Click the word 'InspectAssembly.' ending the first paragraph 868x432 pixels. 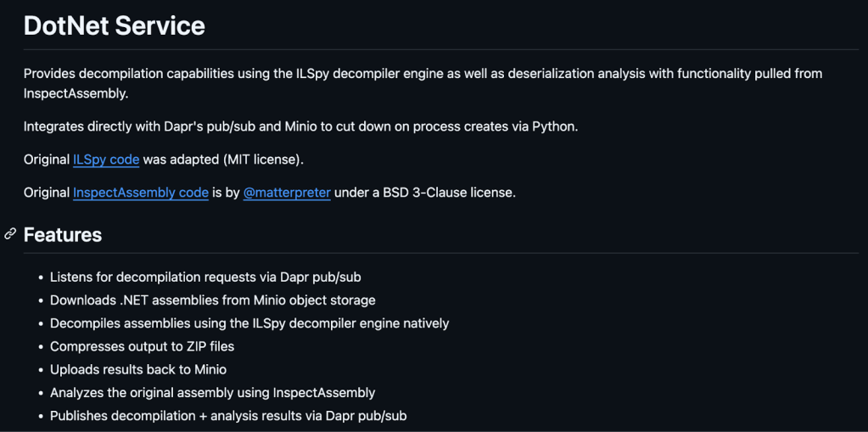76,93
